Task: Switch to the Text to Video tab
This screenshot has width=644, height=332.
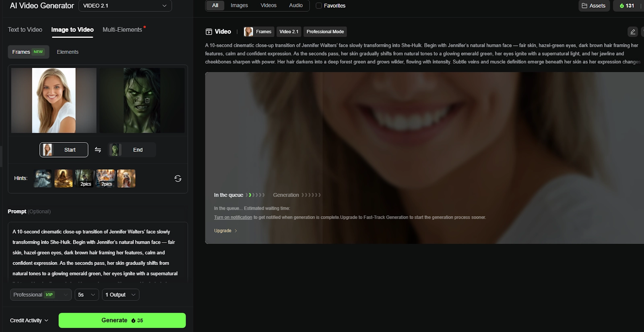Action: pos(25,30)
